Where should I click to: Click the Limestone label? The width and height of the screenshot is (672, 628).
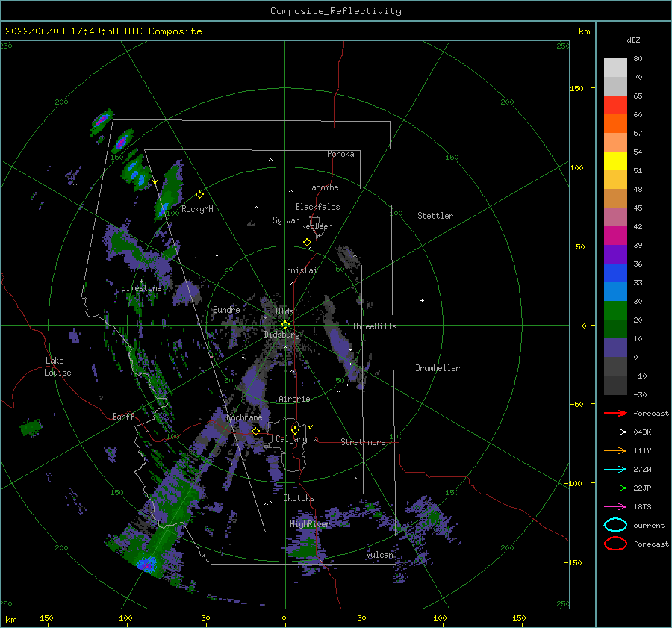(x=141, y=288)
